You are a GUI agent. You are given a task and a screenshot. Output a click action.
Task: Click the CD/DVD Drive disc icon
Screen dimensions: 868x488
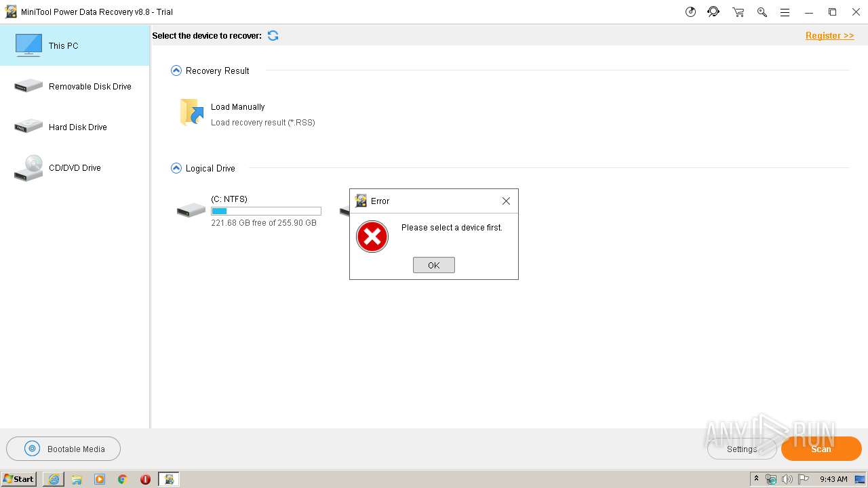28,168
